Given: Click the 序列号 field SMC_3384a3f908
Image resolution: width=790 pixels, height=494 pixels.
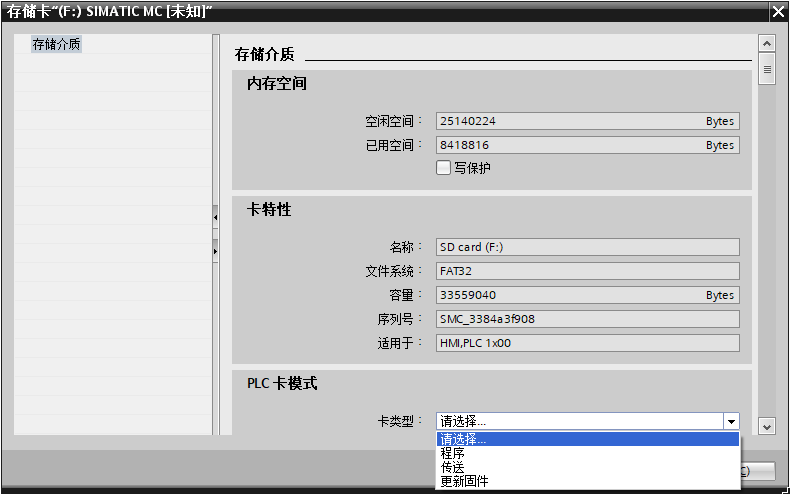Looking at the screenshot, I should point(587,319).
